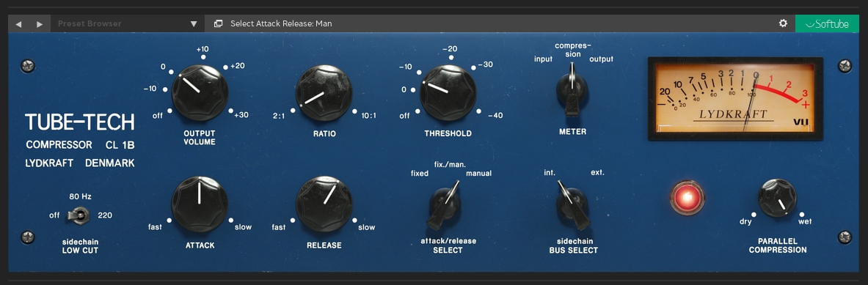This screenshot has width=868, height=285.
Task: Click the window icon beside the parameter readout
Action: pyautogui.click(x=218, y=23)
